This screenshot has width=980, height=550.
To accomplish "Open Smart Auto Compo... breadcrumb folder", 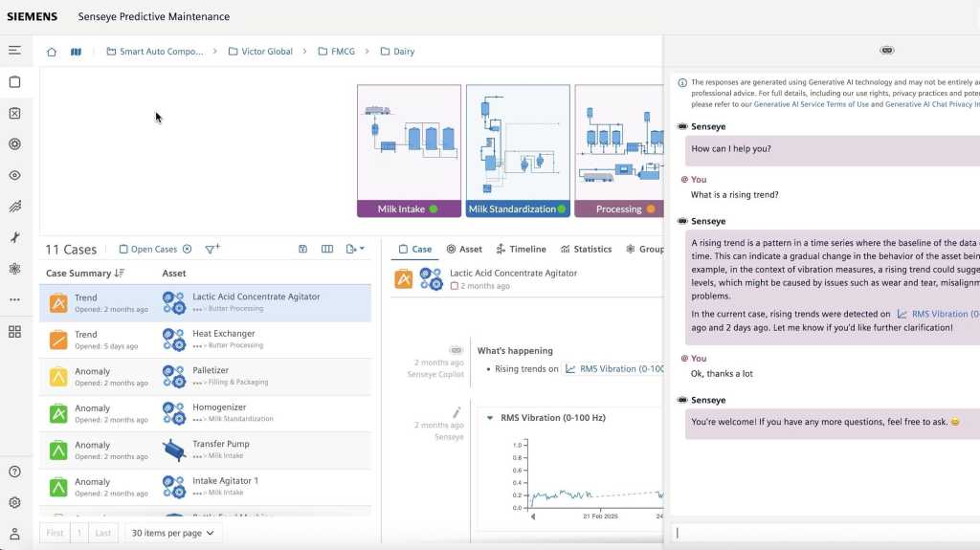I will [154, 52].
